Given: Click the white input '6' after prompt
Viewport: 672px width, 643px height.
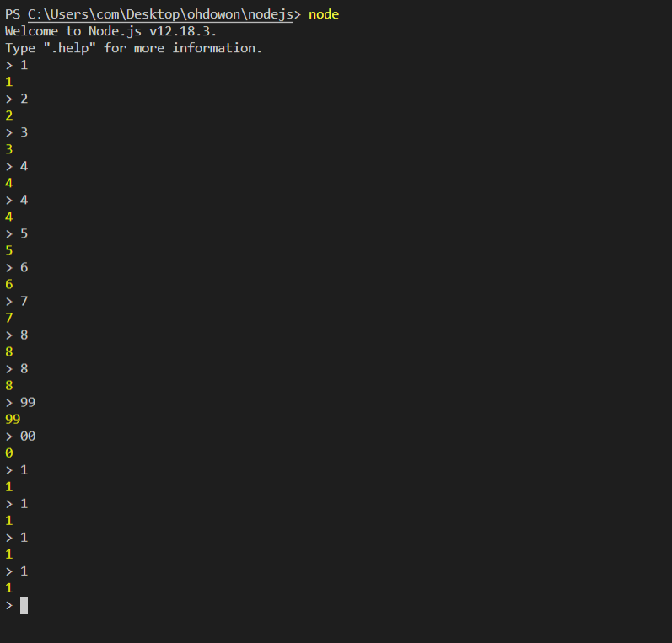Looking at the screenshot, I should pyautogui.click(x=24, y=268).
